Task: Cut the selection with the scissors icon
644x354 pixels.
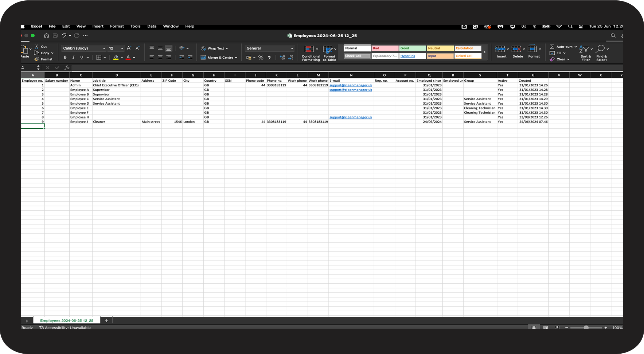Action: coord(36,47)
